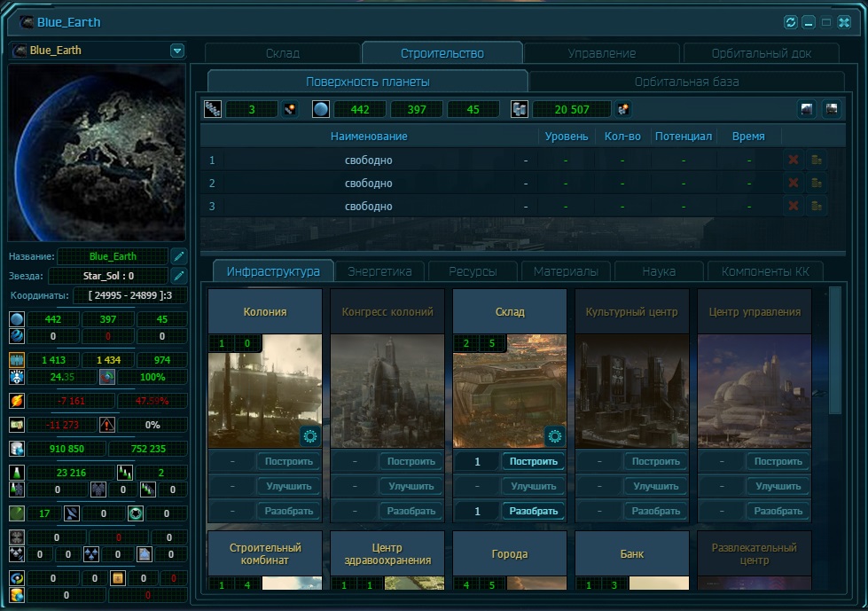The image size is (868, 611).
Task: Click Улучшить under the Колония building
Action: 289,486
